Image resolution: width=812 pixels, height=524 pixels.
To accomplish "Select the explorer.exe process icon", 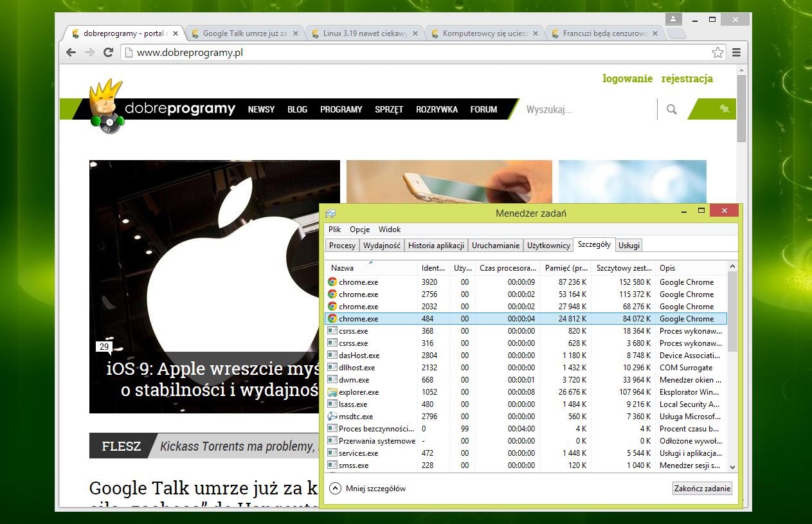I will coord(332,392).
